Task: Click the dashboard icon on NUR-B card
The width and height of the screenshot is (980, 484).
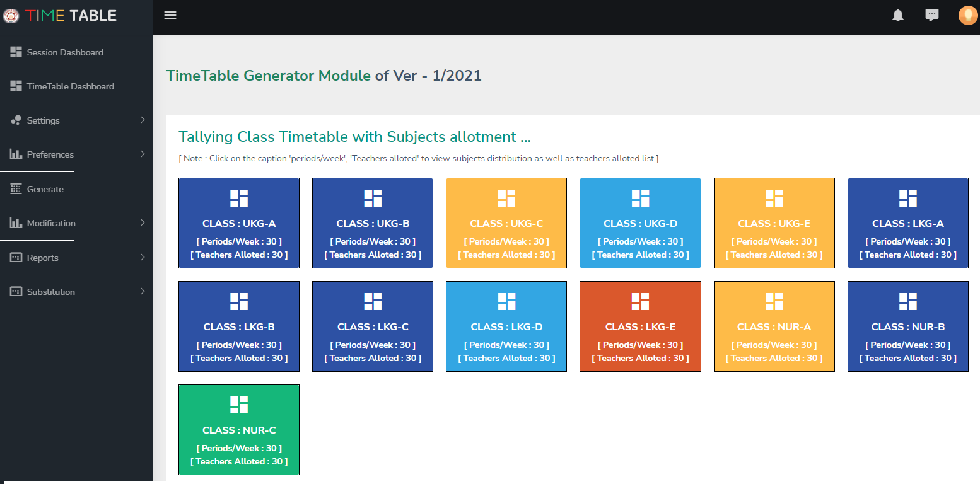Action: [907, 301]
